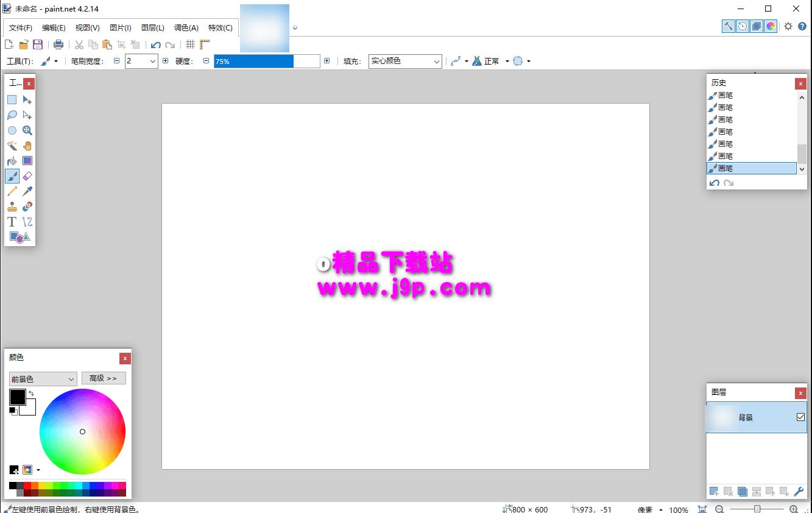812x513 pixels.
Task: Open the 图层(L) menu
Action: click(152, 27)
